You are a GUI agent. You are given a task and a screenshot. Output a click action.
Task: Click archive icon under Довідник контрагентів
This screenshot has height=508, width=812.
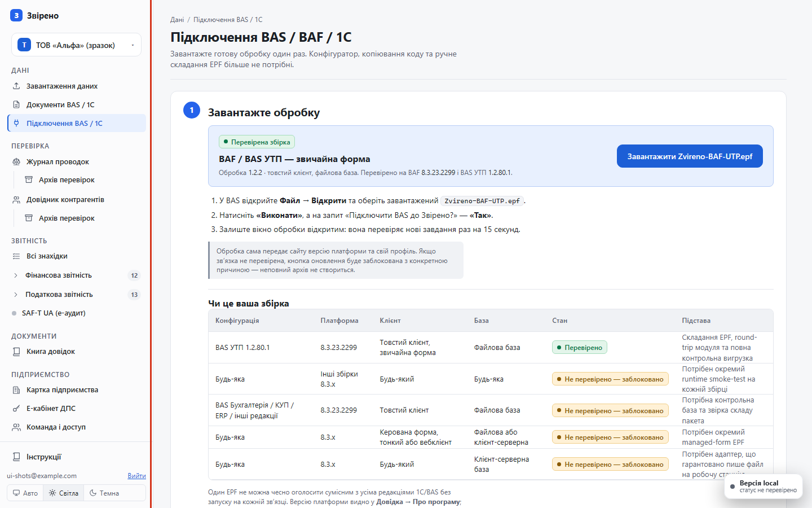click(29, 218)
